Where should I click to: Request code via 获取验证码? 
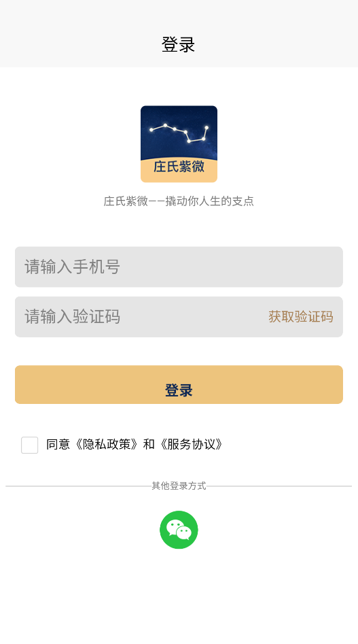300,317
